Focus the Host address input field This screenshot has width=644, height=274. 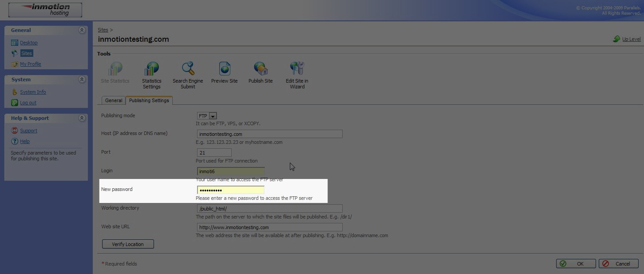point(269,134)
